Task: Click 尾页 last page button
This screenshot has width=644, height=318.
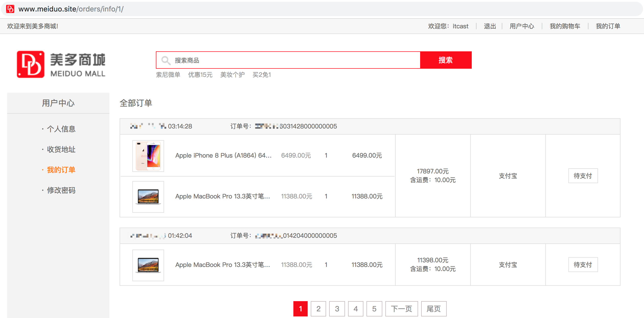Action: click(x=434, y=309)
